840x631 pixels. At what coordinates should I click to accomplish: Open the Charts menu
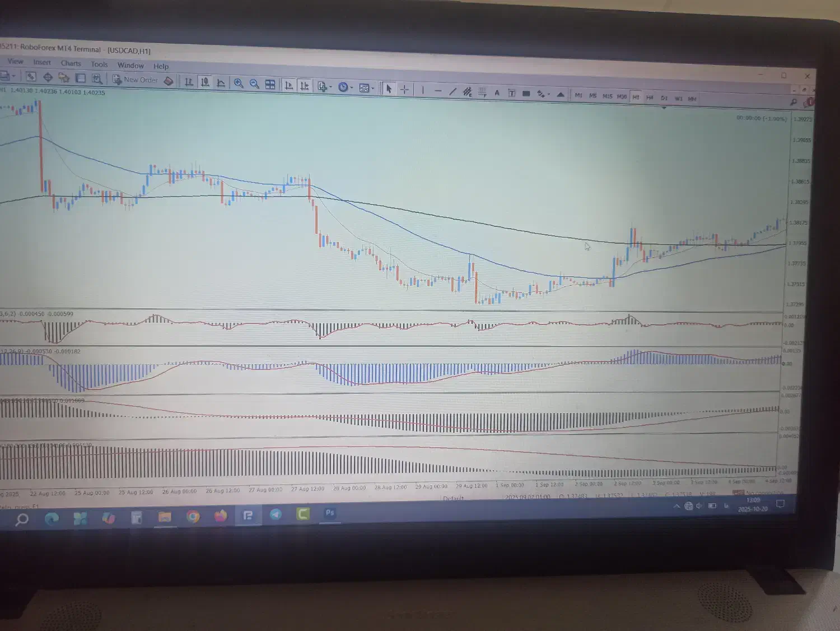(x=71, y=63)
